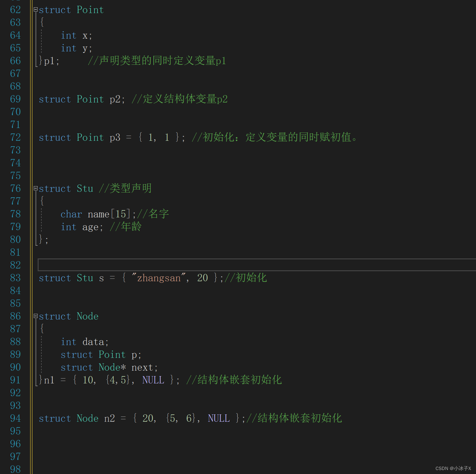Click line number 83 in the gutter
Image resolution: width=476 pixels, height=474 pixels.
[15, 278]
